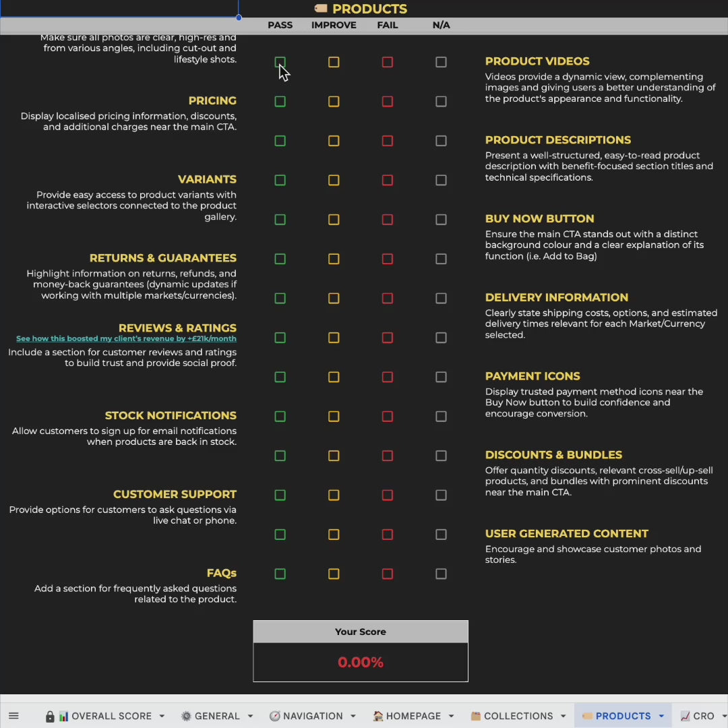Open the all sheets list menu
Image resolution: width=728 pixels, height=728 pixels.
pos(13,716)
